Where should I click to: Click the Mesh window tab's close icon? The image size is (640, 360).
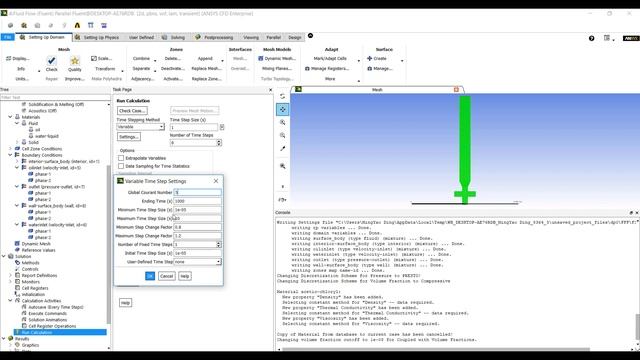pos(456,89)
